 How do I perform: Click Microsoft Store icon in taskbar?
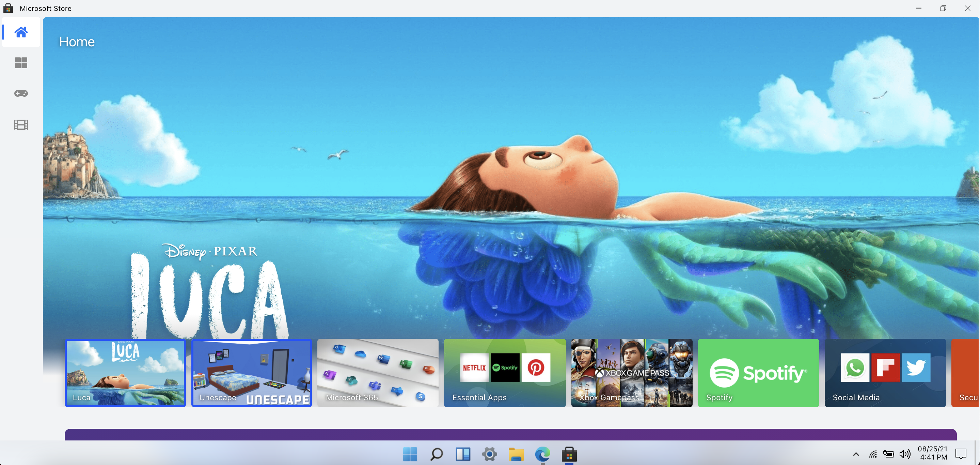click(x=569, y=454)
